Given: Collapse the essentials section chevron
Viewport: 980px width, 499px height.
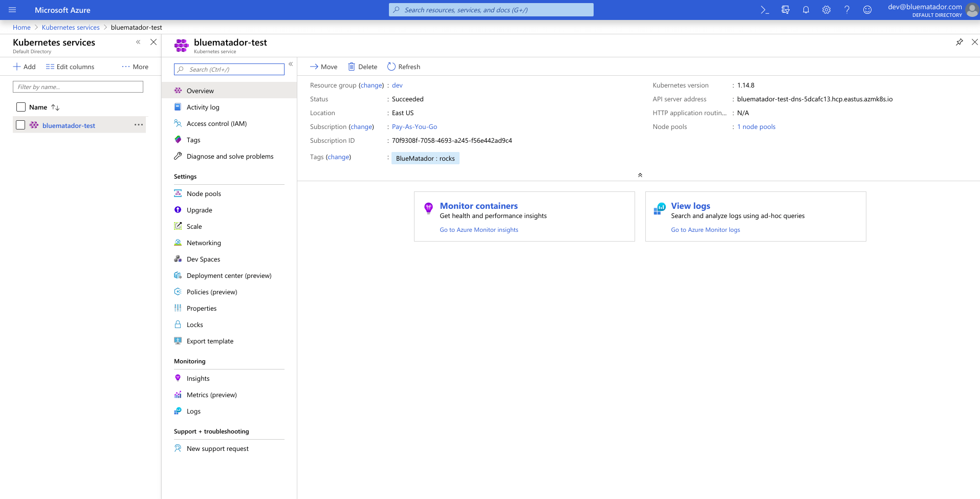Looking at the screenshot, I should coord(640,175).
